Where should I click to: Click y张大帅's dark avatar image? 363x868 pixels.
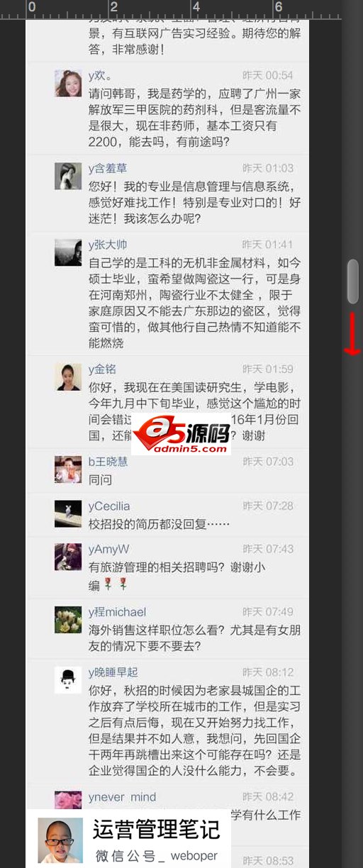point(68,252)
